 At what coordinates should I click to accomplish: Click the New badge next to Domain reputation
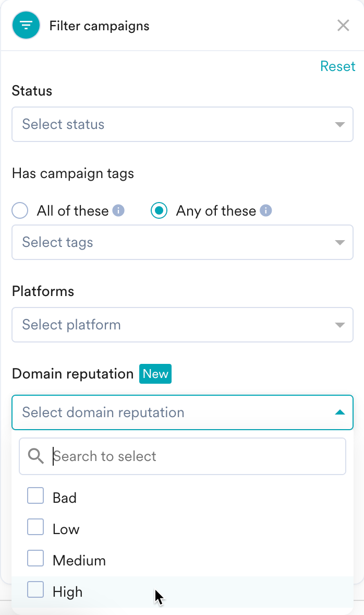[155, 374]
